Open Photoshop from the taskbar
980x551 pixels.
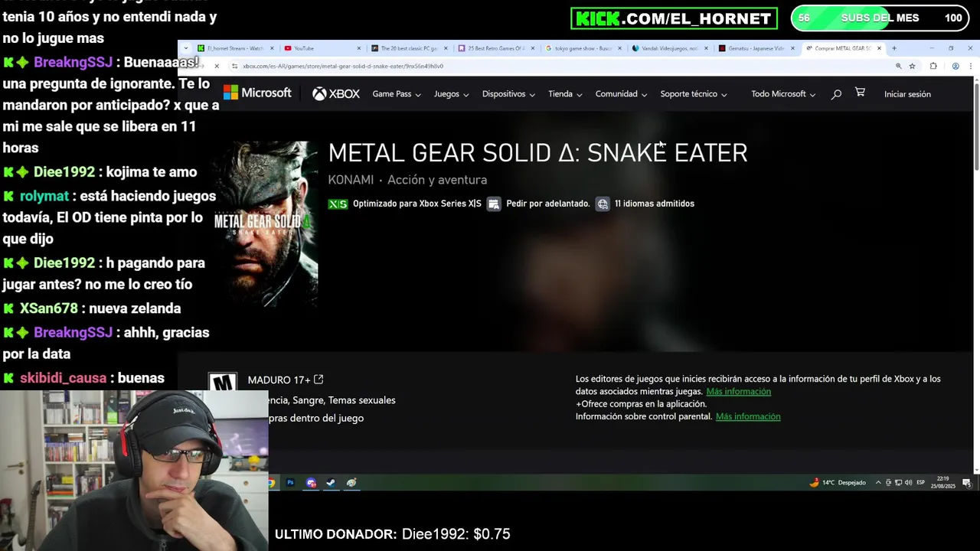click(x=290, y=483)
